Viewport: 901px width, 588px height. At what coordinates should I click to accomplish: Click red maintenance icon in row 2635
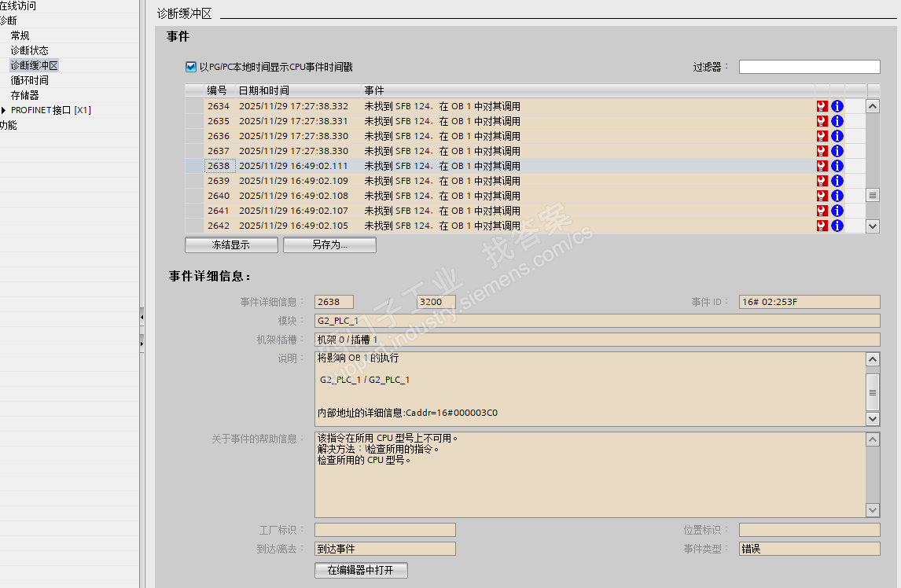click(822, 121)
